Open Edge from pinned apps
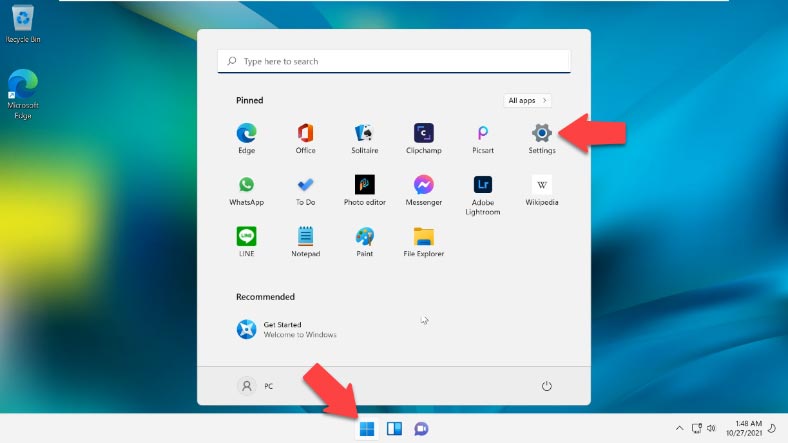The image size is (788, 443). [x=246, y=138]
